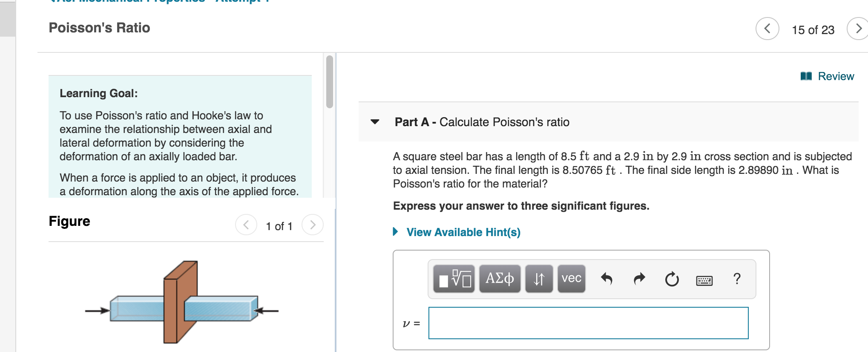Undo the last equation entry

pos(607,279)
